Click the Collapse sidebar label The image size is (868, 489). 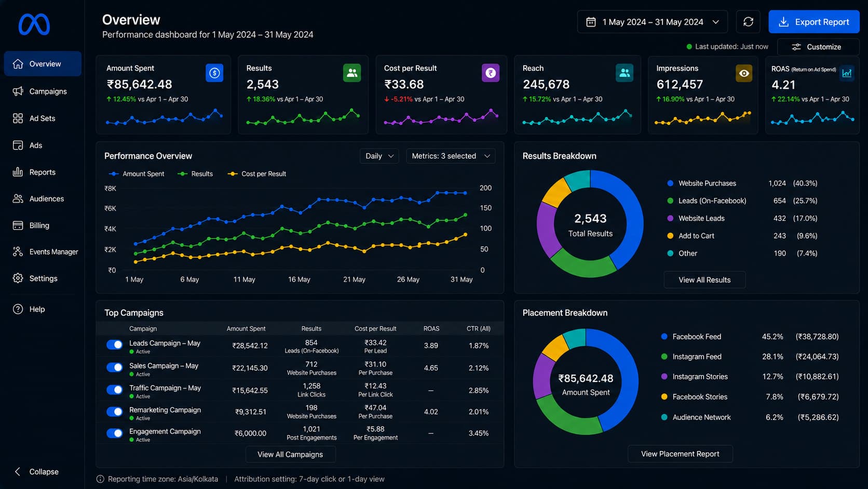point(44,472)
